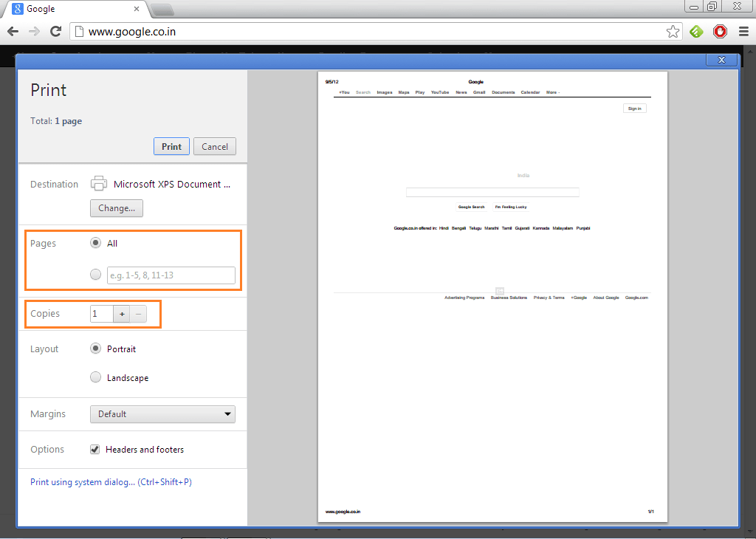Close the print preview dialog
The width and height of the screenshot is (756, 539).
pyautogui.click(x=721, y=60)
